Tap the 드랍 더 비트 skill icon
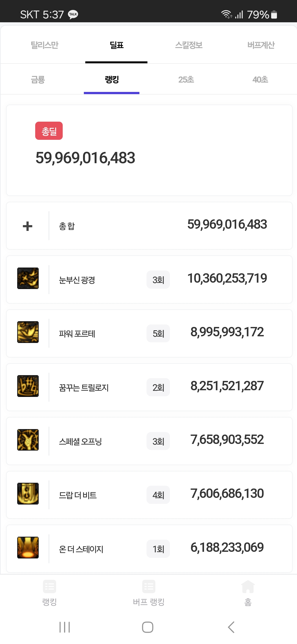Viewport: 297px width, 644px height. point(28,493)
